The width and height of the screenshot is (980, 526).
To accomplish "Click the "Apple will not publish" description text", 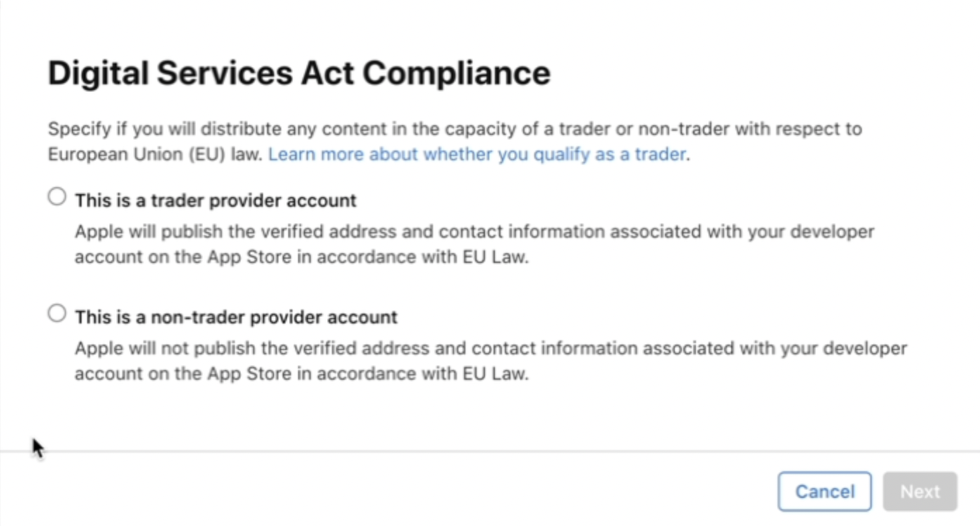I will pos(491,361).
